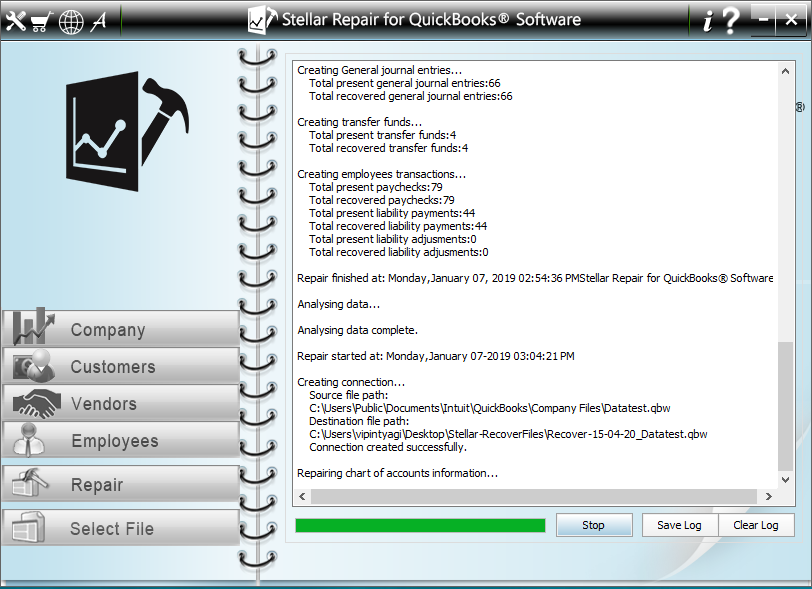Image resolution: width=812 pixels, height=589 pixels.
Task: Click the log scroll down arrow
Action: 785,480
